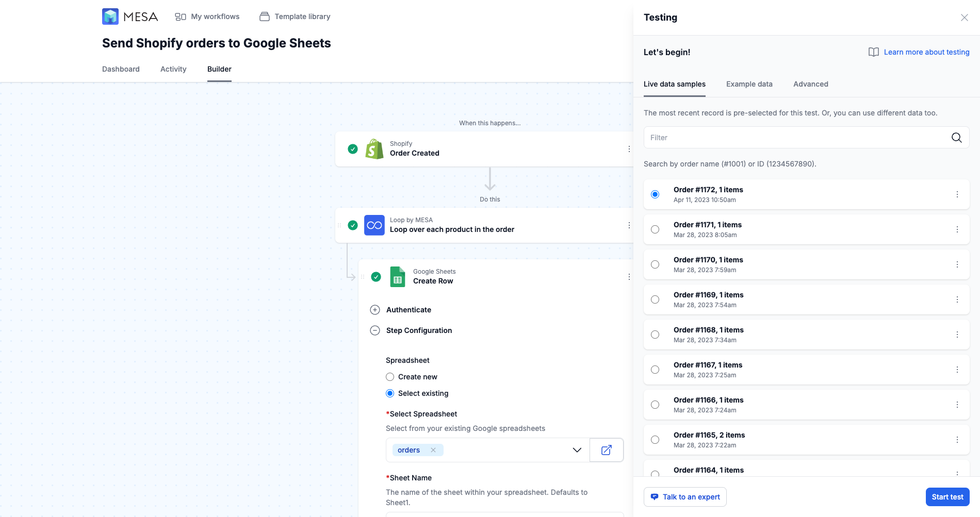Click the drag handle of Create Row step
This screenshot has width=980, height=517.
pos(363,277)
